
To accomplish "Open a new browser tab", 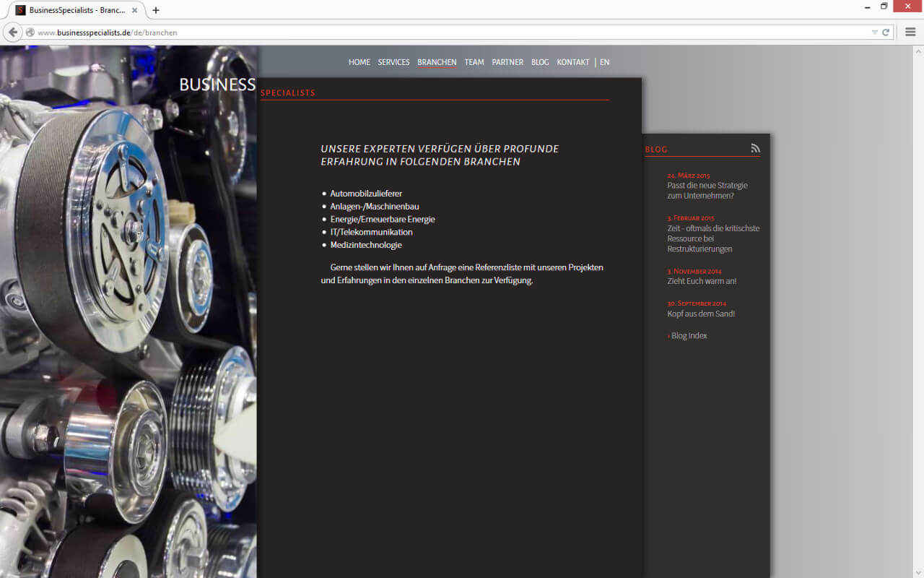I will (x=155, y=10).
